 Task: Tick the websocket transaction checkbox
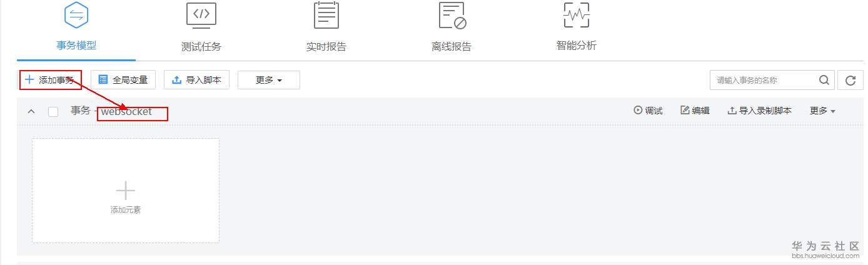(53, 111)
